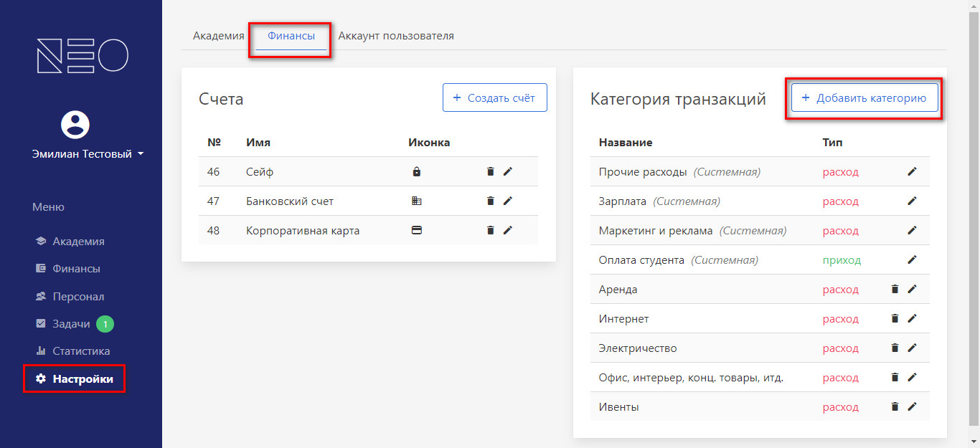Edit the Корпоративная карта account
980x448 pixels.
(x=508, y=230)
